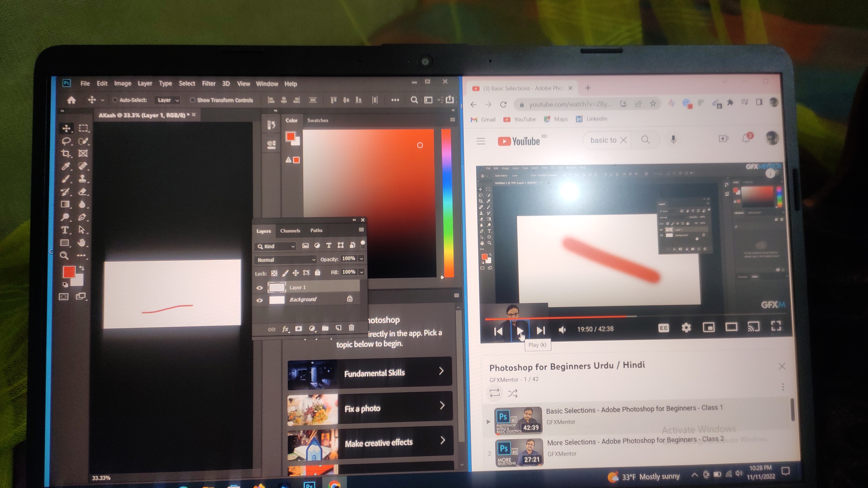The height and width of the screenshot is (488, 868).
Task: Switch to the Swatches tab
Action: 318,120
